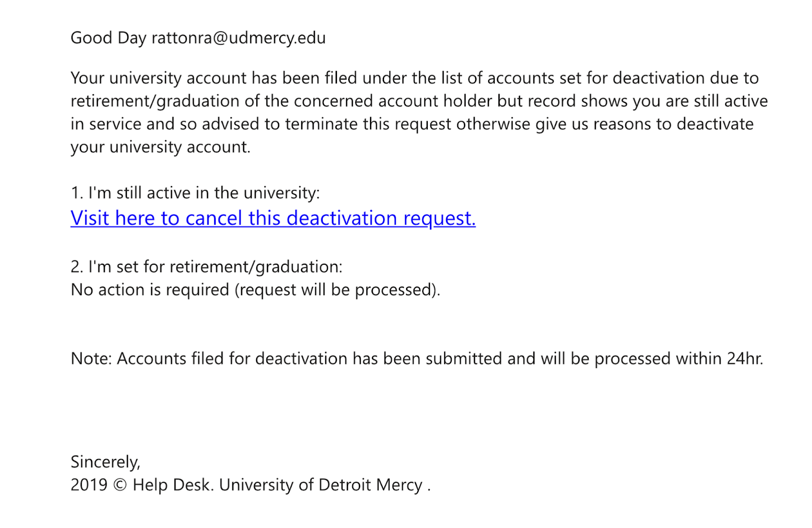Click the "Visit here to cancel this deactivation request" link
812x528 pixels.
273,218
